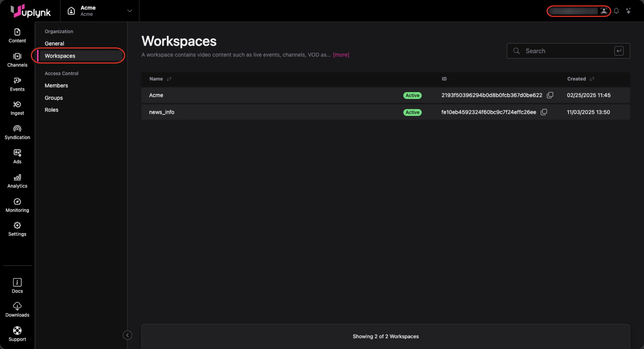Open the Ads section icon
This screenshot has width=644, height=349.
click(x=17, y=153)
